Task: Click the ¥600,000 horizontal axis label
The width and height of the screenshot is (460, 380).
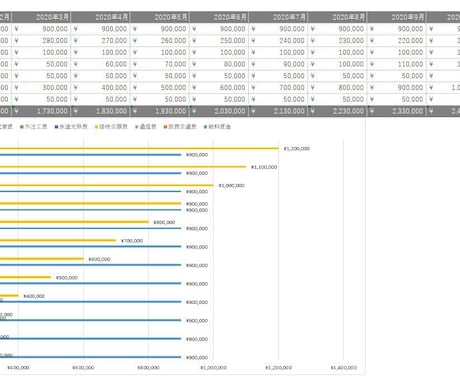Action: point(83,368)
